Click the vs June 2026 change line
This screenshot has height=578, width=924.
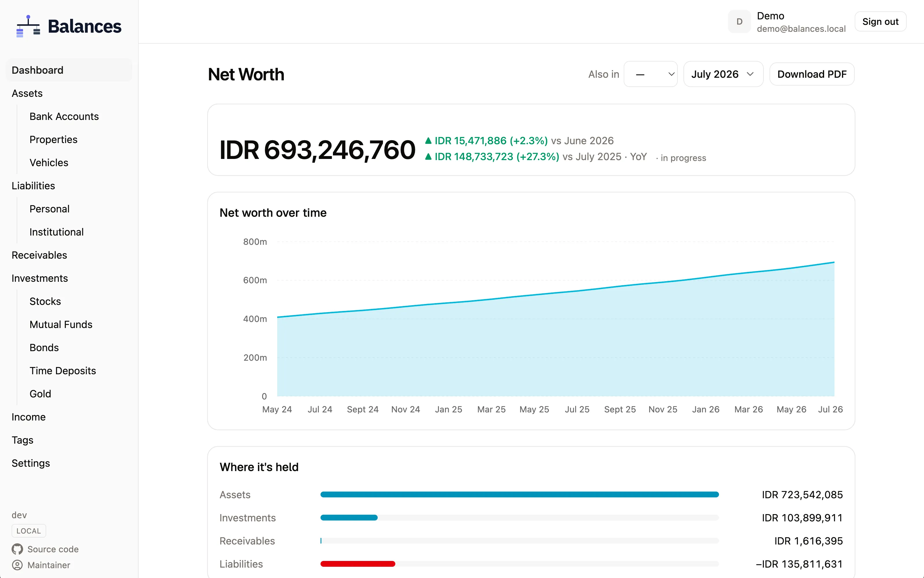519,141
